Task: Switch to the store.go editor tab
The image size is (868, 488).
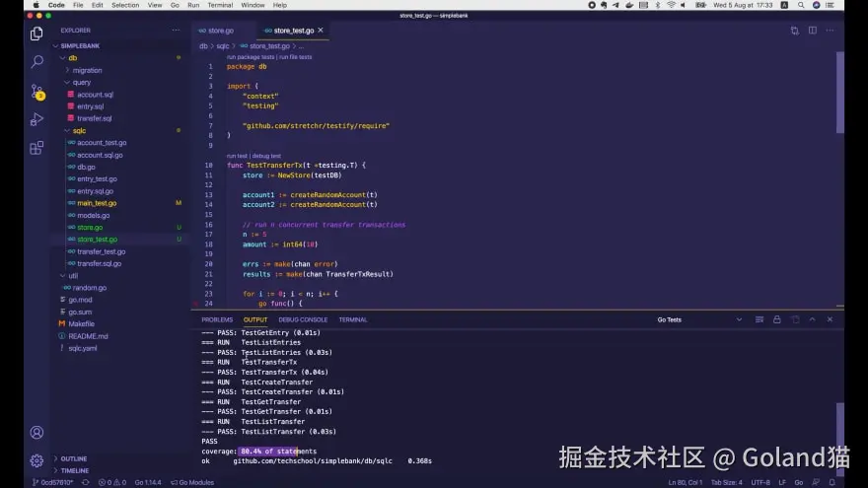Action: coord(216,31)
